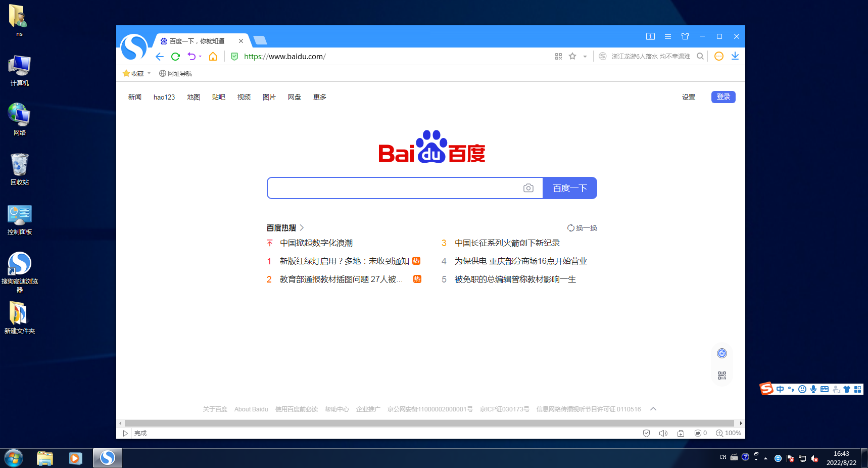Open the hao123 navigation link
Screen dimensions: 868x468
164,97
